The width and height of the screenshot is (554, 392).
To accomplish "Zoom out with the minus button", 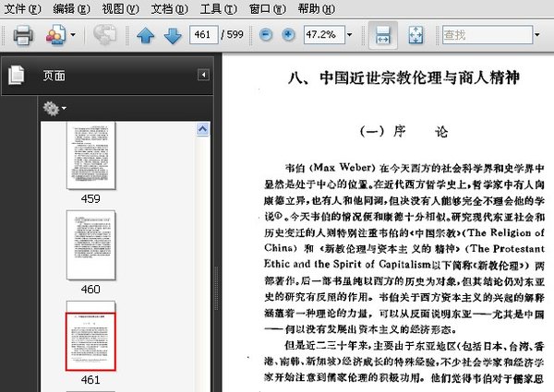I will tap(266, 35).
